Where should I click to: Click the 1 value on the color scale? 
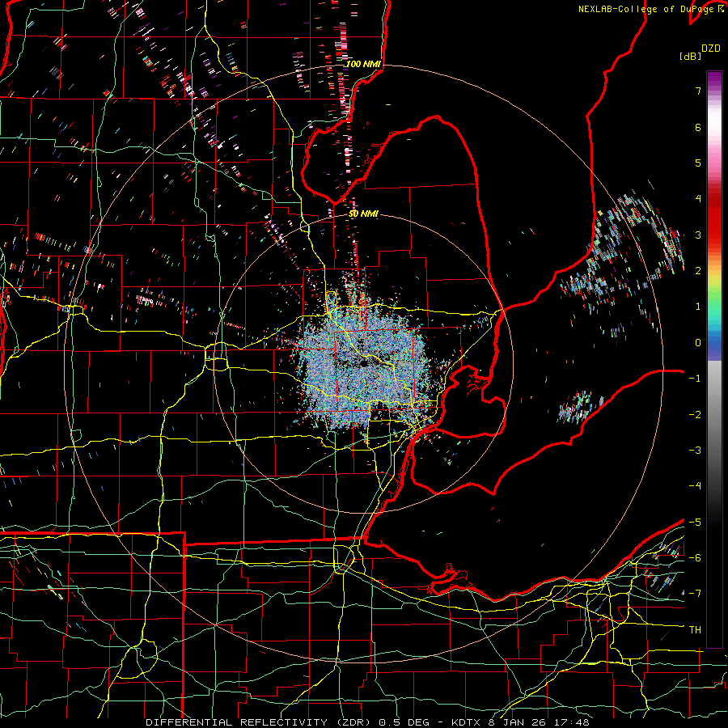pos(698,307)
